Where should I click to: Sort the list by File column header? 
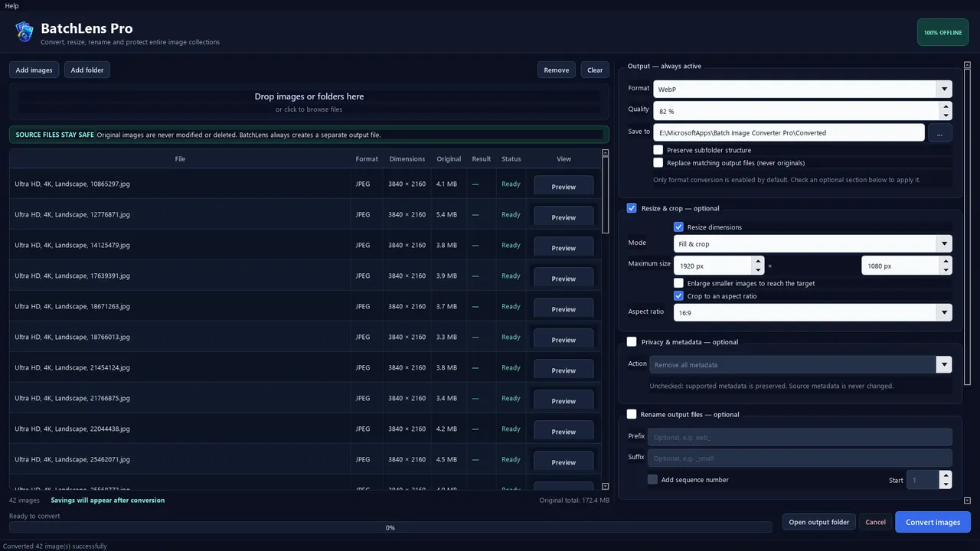(x=180, y=159)
